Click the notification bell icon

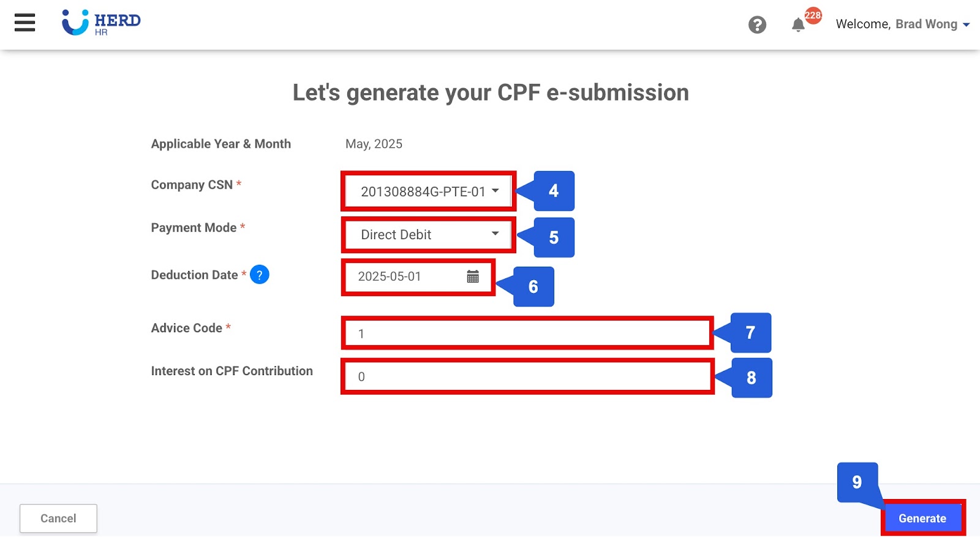[x=797, y=26]
